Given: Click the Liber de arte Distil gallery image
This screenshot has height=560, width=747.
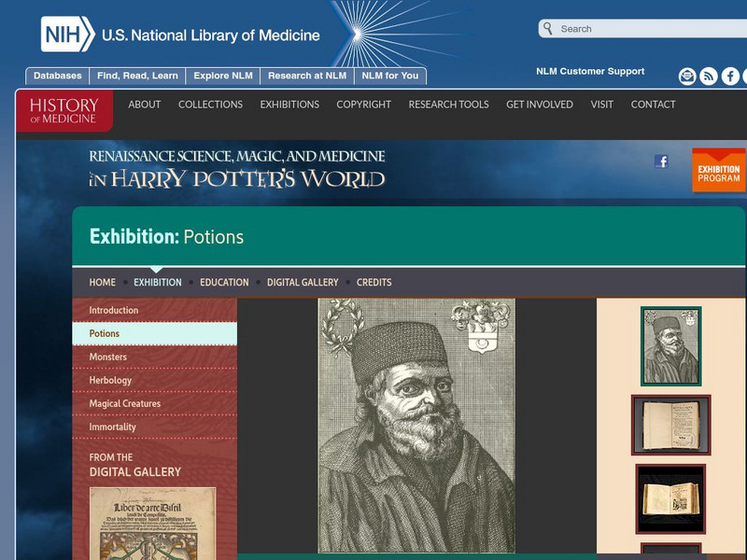Looking at the screenshot, I should [x=152, y=524].
